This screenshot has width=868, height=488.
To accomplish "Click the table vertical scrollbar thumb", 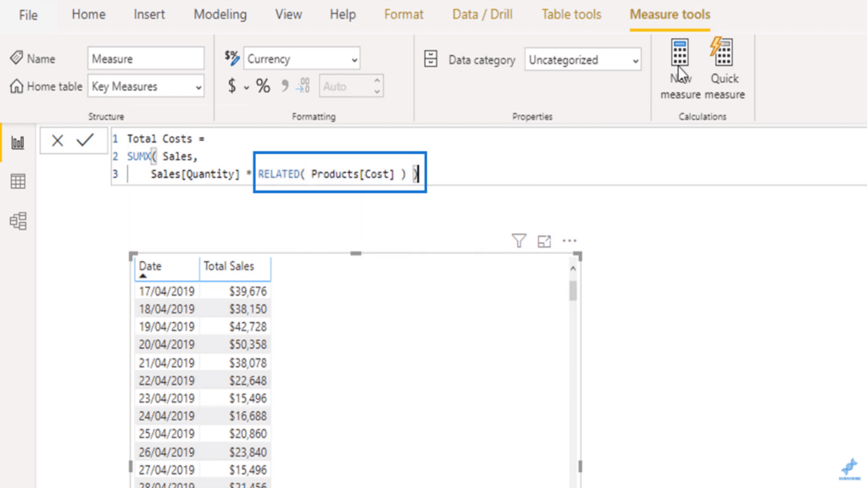I will (573, 291).
